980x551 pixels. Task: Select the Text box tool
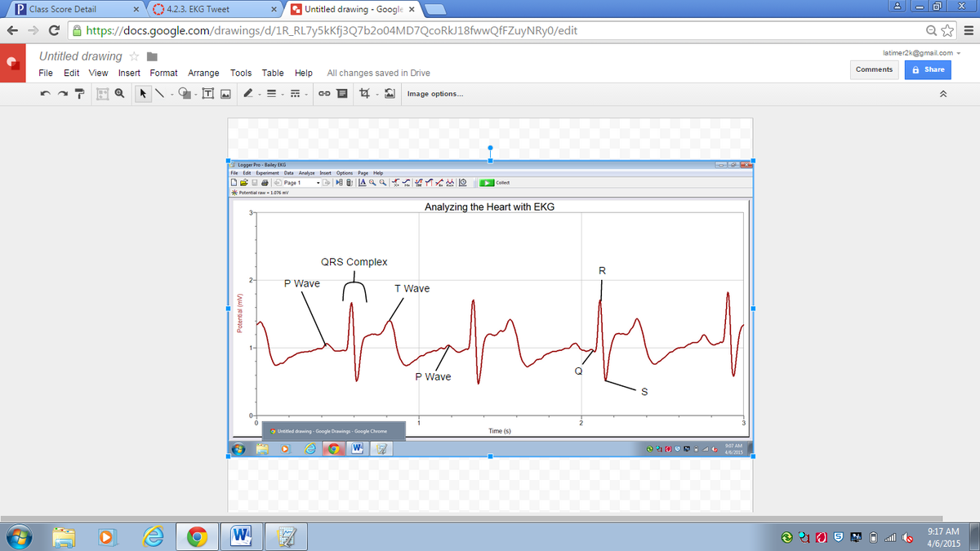click(208, 94)
